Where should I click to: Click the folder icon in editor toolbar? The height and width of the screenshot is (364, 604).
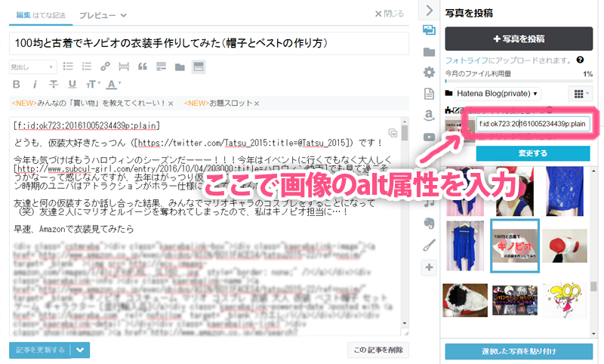tap(180, 67)
